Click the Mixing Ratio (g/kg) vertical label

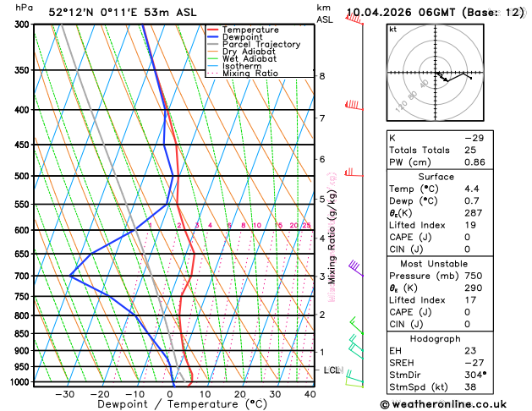pos(332,237)
